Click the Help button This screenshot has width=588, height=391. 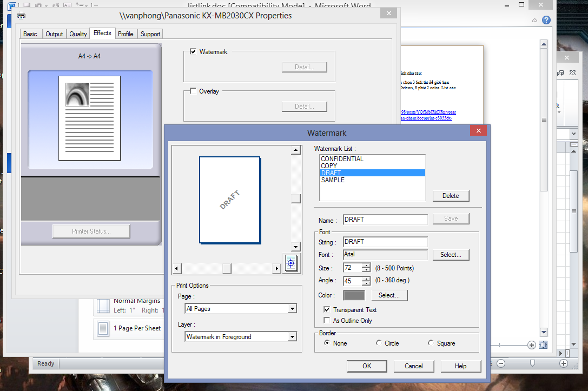[x=461, y=366]
